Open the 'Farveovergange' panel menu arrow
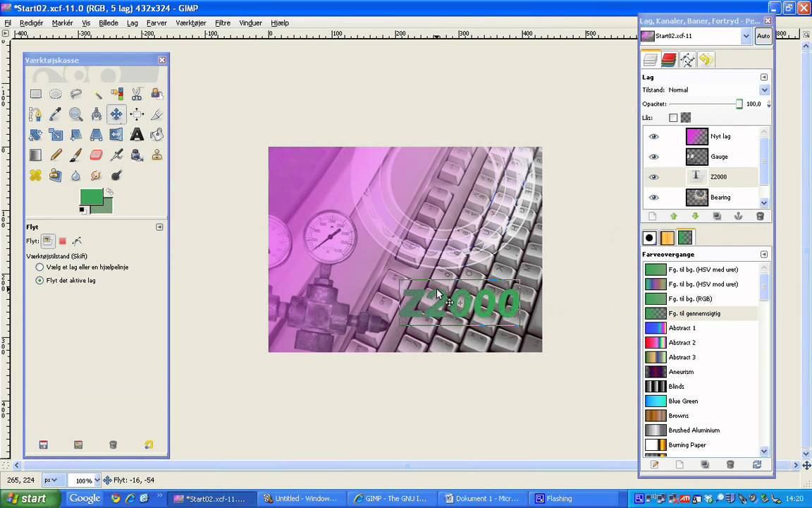Image resolution: width=812 pixels, height=508 pixels. pos(764,254)
